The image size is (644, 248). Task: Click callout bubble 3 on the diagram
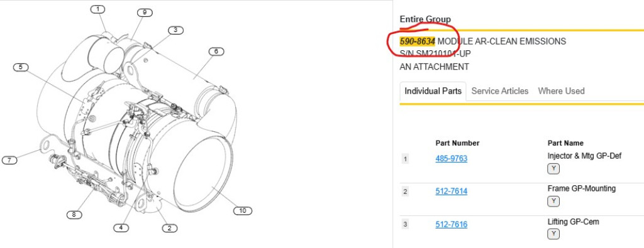click(x=175, y=30)
